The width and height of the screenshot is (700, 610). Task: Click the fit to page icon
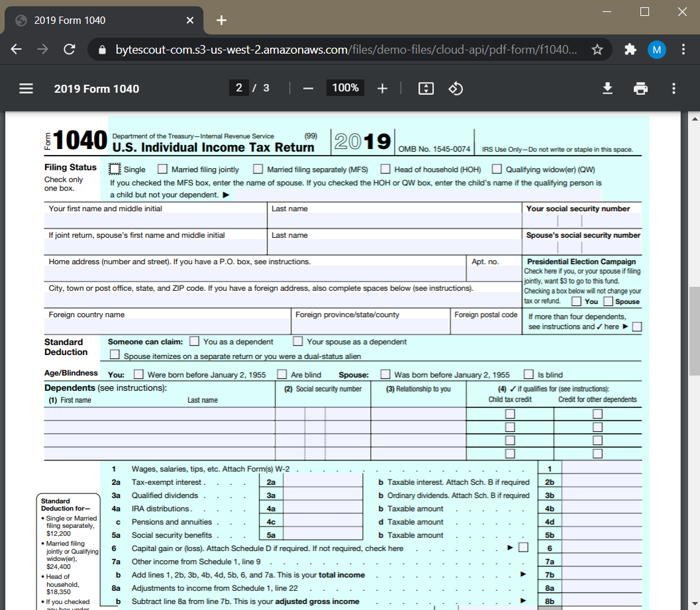[x=426, y=87]
